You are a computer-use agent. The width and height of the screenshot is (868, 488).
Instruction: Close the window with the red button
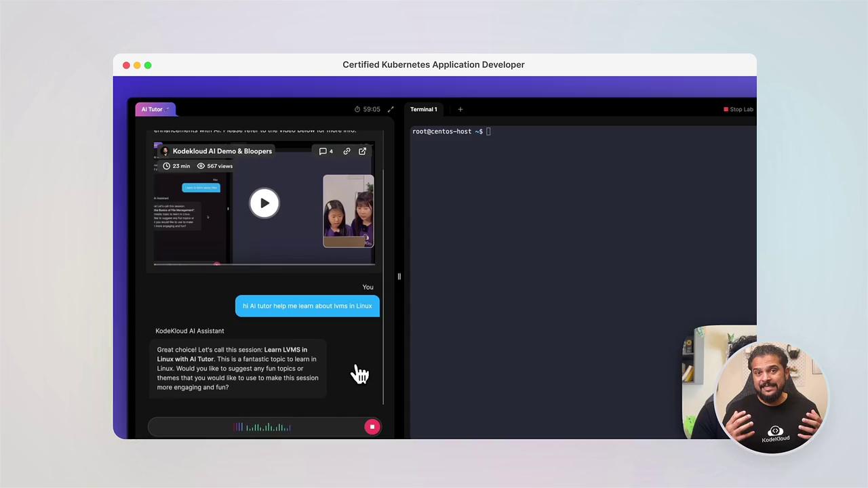[126, 65]
